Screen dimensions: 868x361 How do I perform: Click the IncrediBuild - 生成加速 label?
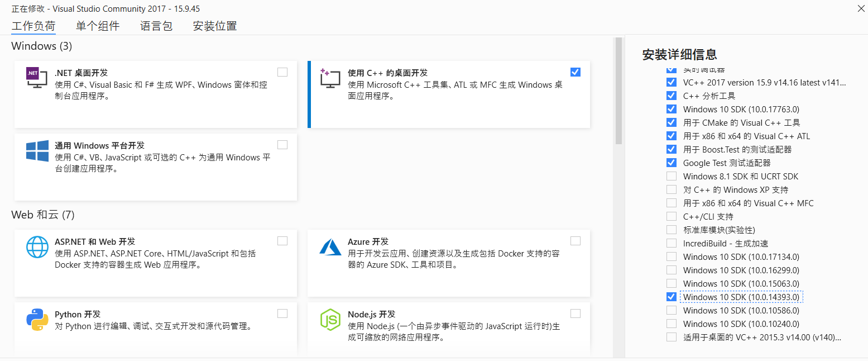coord(726,243)
